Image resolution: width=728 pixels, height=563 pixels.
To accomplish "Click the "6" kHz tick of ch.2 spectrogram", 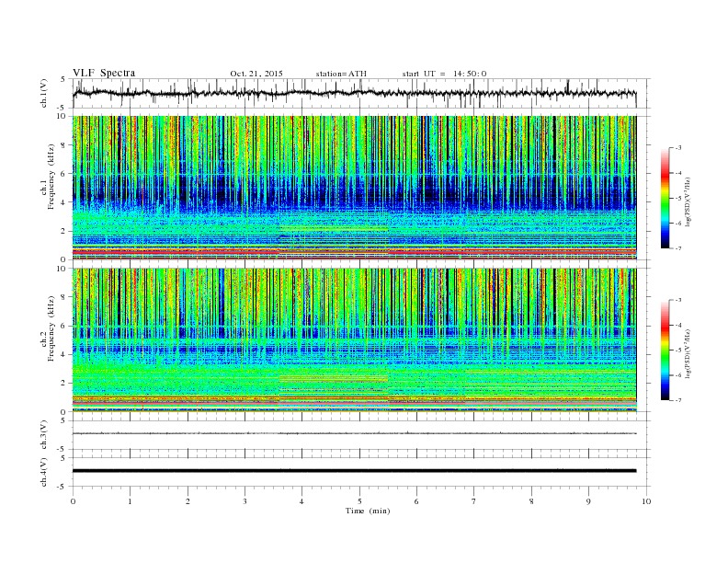I will click(64, 326).
